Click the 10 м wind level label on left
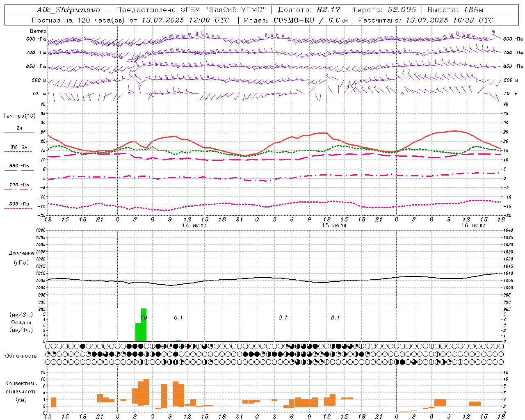525x420 pixels. 39,94
